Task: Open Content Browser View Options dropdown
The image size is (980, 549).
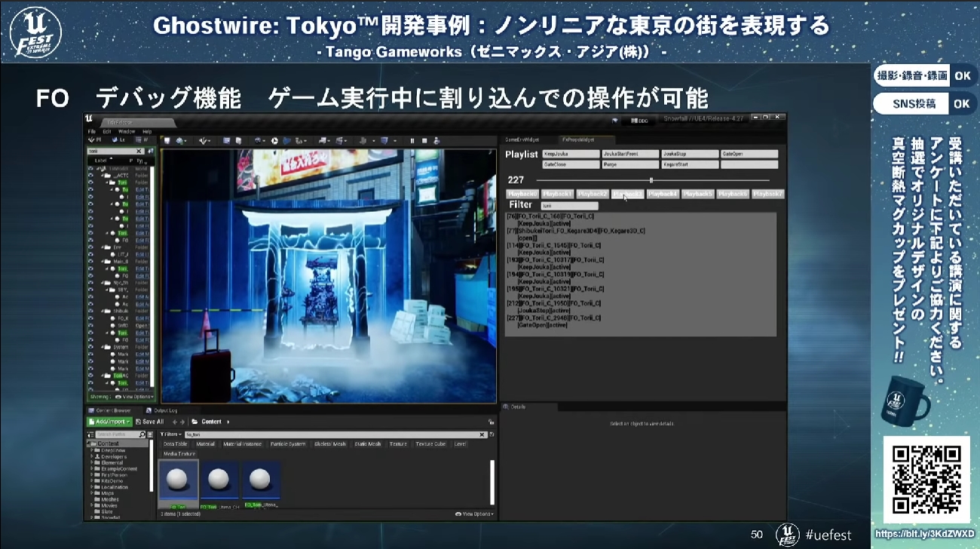Action: (475, 514)
